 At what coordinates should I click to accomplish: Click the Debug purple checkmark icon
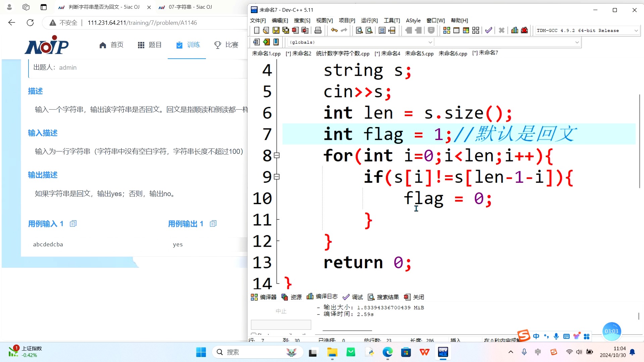(489, 31)
